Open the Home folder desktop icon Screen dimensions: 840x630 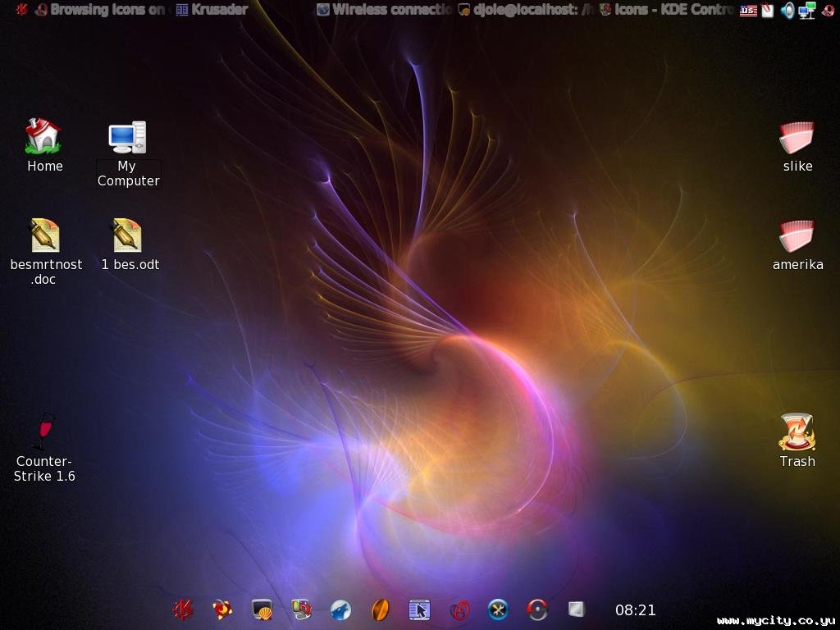tap(43, 136)
